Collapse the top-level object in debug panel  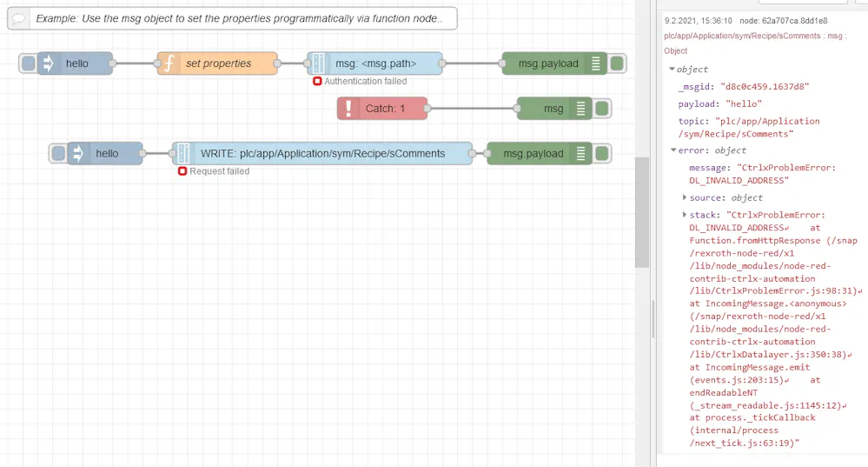(x=672, y=70)
